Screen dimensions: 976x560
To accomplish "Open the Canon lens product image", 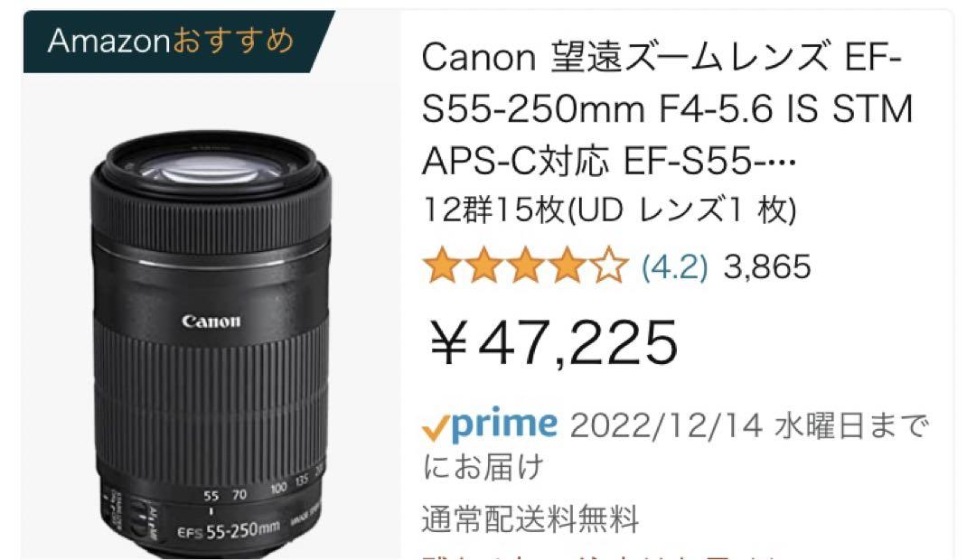I will click(211, 342).
